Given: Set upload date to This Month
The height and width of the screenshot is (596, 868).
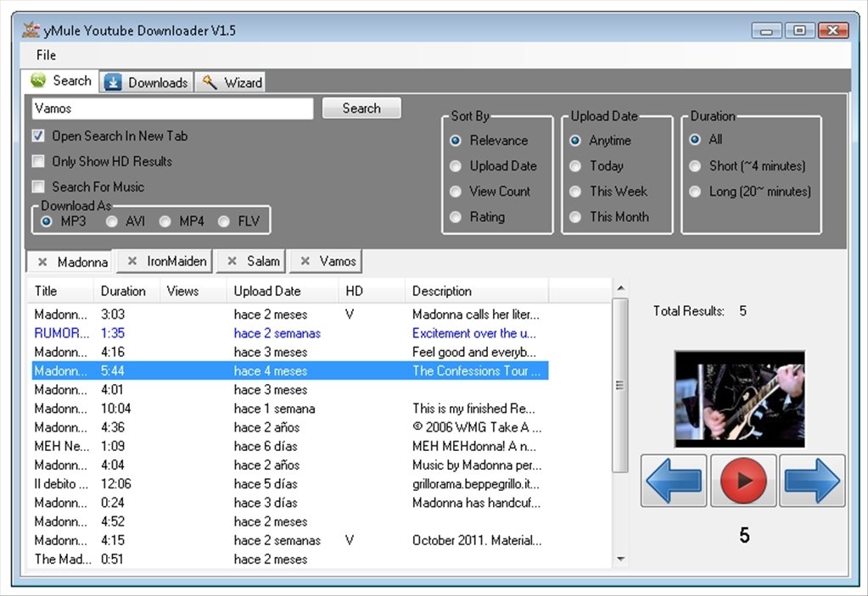Looking at the screenshot, I should coord(575,217).
